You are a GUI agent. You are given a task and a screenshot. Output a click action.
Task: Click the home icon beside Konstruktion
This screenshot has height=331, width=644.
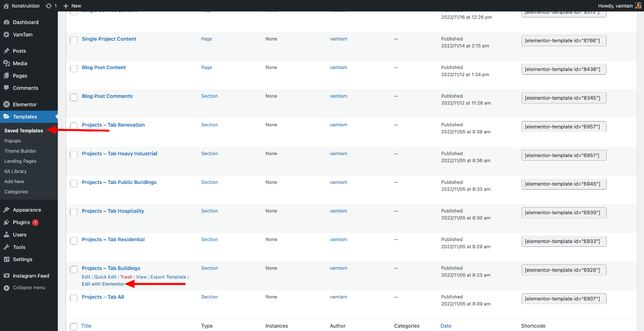coord(6,6)
